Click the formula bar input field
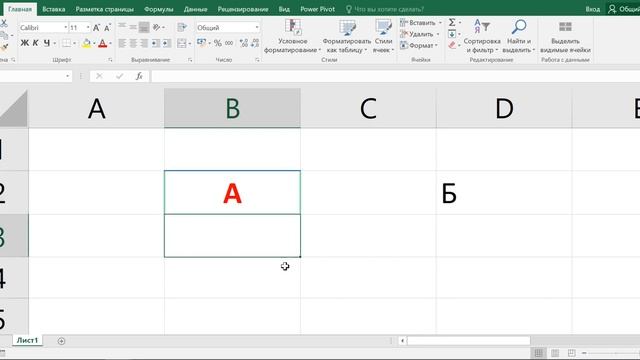Screen dimensions: 640x360 coord(395,76)
